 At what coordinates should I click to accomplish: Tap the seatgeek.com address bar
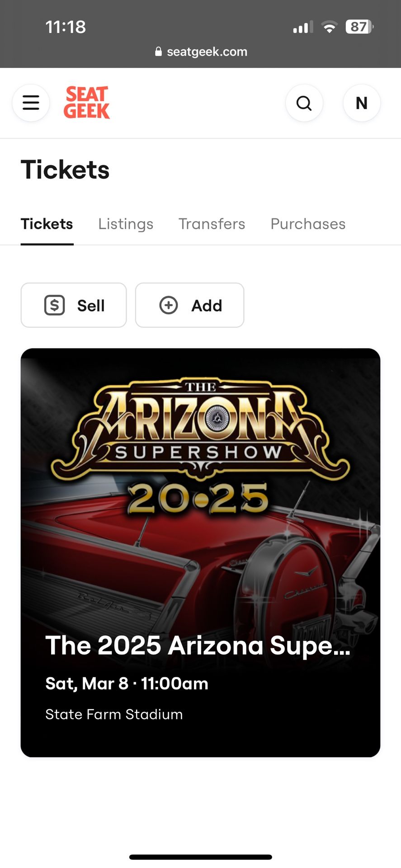[201, 52]
